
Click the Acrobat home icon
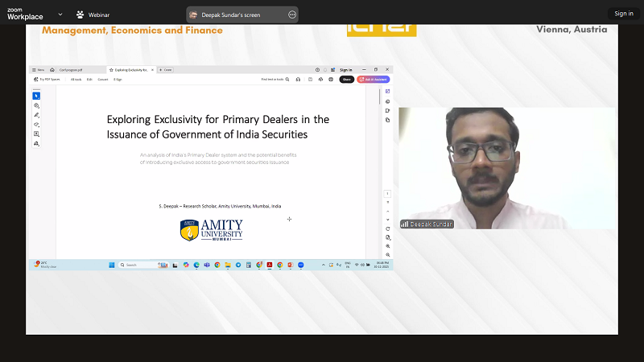(52, 70)
